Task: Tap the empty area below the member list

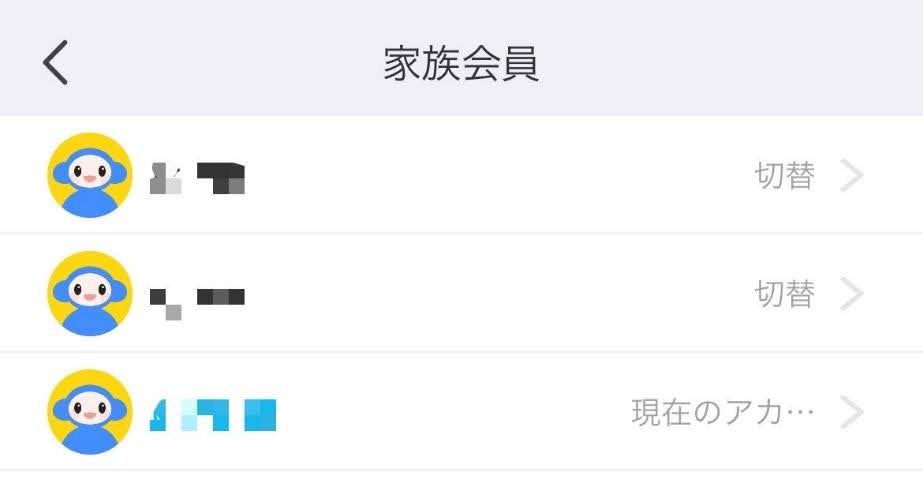Action: point(462,487)
